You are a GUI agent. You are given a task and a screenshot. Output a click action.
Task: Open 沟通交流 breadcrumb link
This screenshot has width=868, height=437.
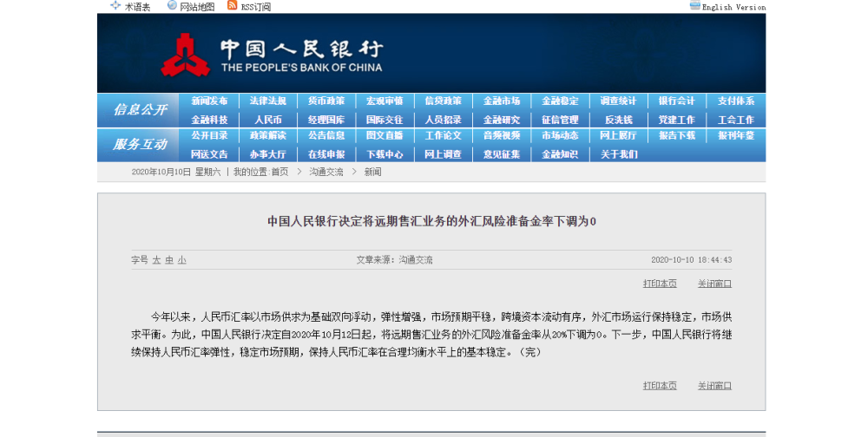pyautogui.click(x=326, y=173)
